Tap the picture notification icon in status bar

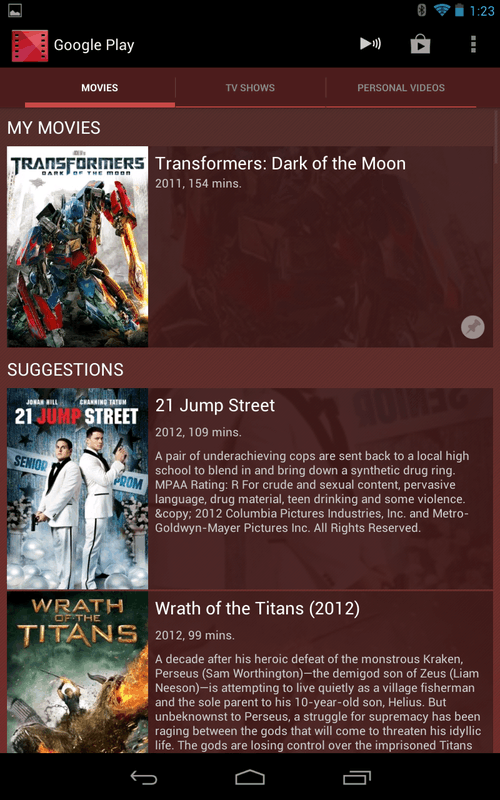pyautogui.click(x=15, y=10)
